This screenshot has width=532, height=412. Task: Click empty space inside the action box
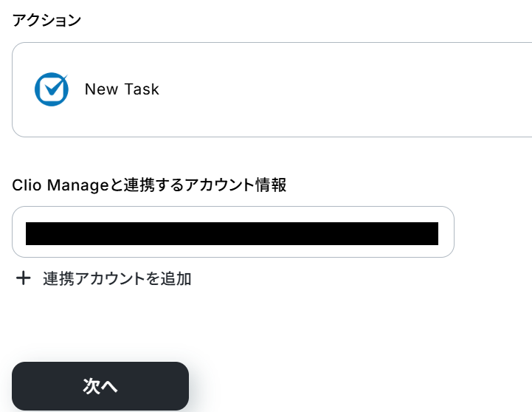click(354, 89)
